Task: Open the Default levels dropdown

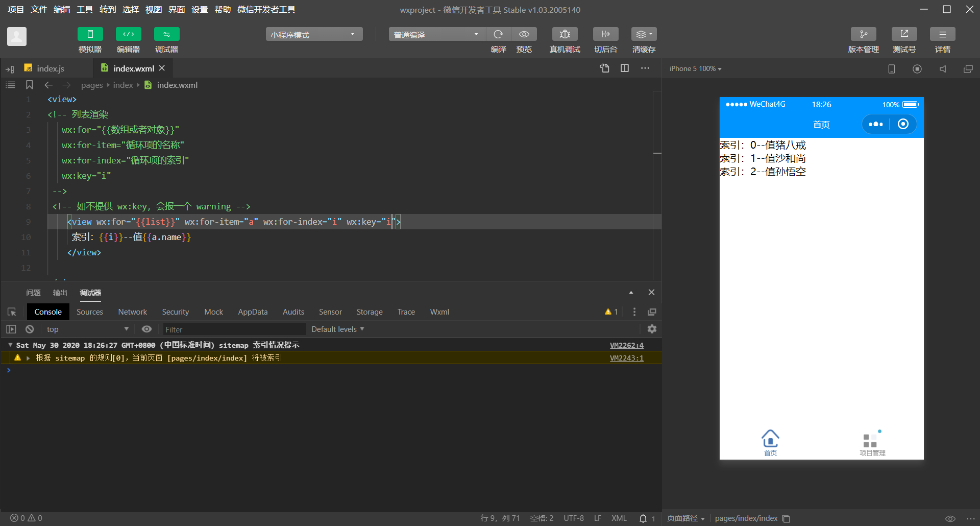Action: 338,329
